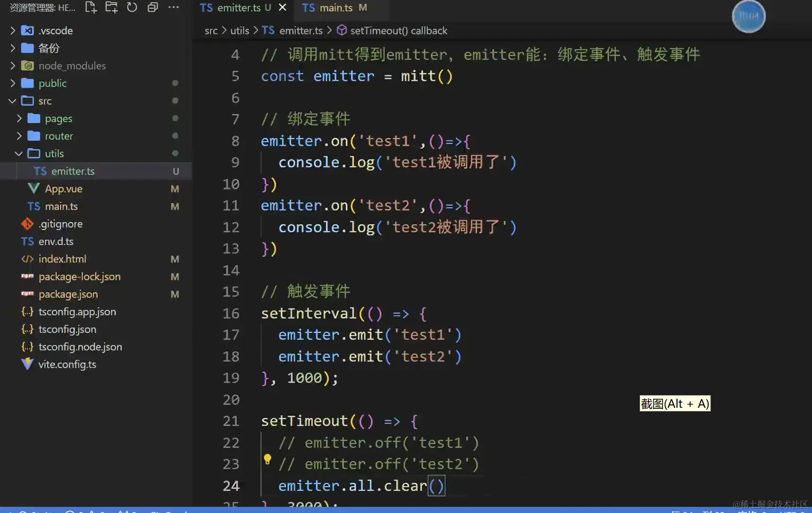Click the code 'emitter.all.clear()'
The image size is (812, 513).
(361, 486)
